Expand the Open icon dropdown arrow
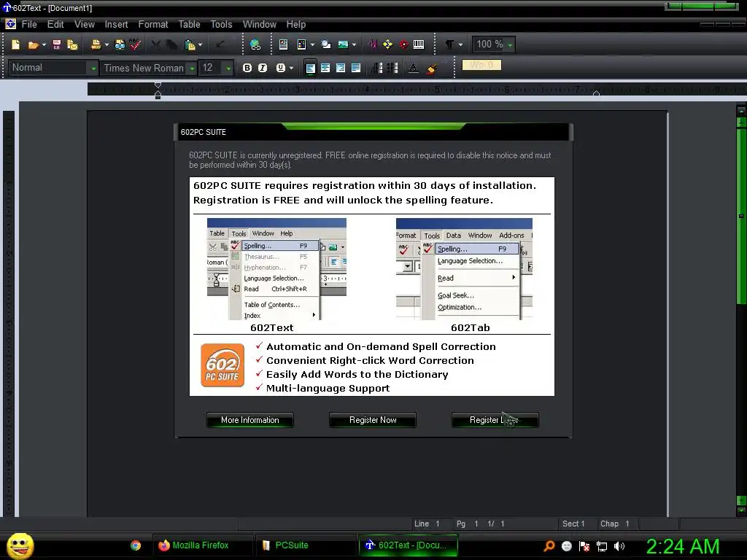The height and width of the screenshot is (560, 747). click(44, 45)
